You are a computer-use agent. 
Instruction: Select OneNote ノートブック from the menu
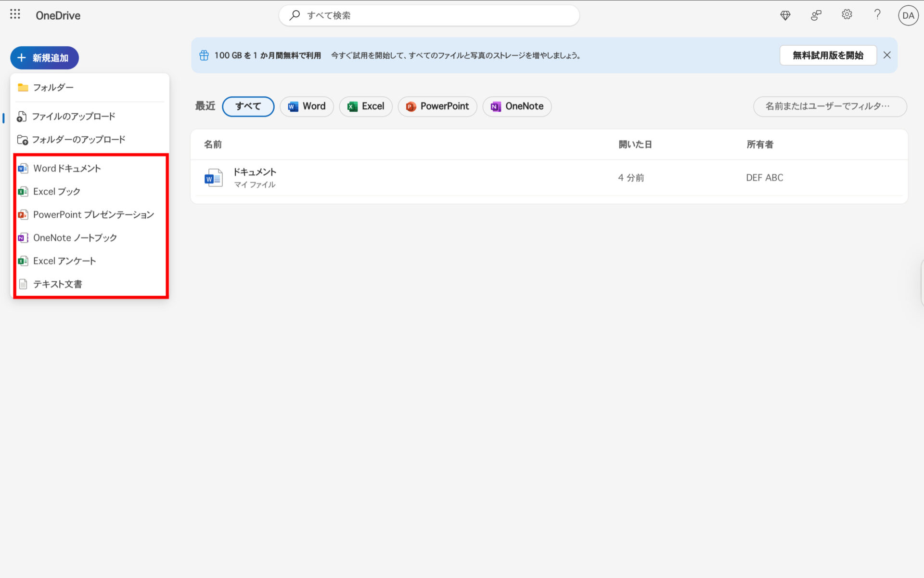tap(75, 237)
